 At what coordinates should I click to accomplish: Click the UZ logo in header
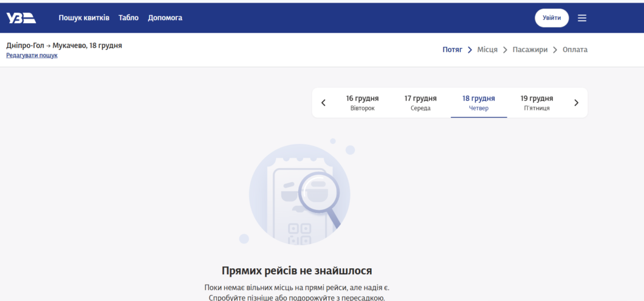(21, 18)
